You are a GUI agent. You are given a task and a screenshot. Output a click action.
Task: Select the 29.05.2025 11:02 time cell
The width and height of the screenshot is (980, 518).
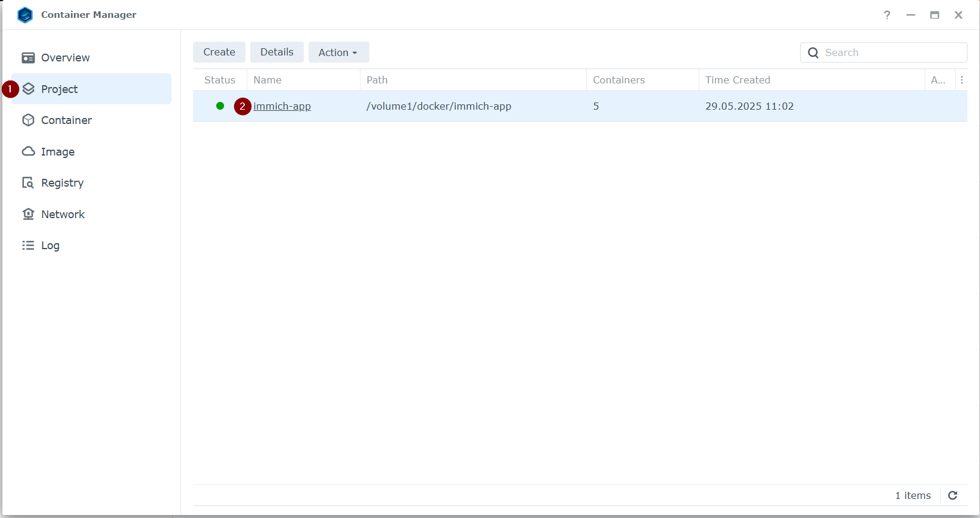(x=749, y=106)
